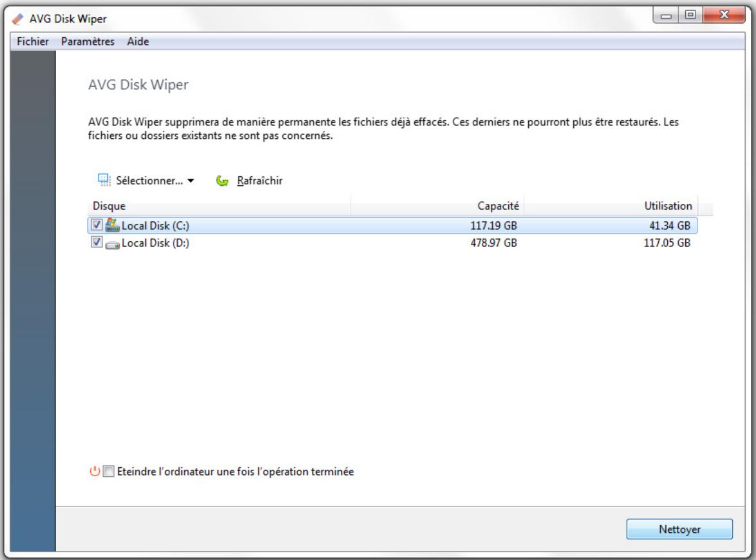
Task: Select the Local Disk (C:) row label
Action: click(x=155, y=226)
